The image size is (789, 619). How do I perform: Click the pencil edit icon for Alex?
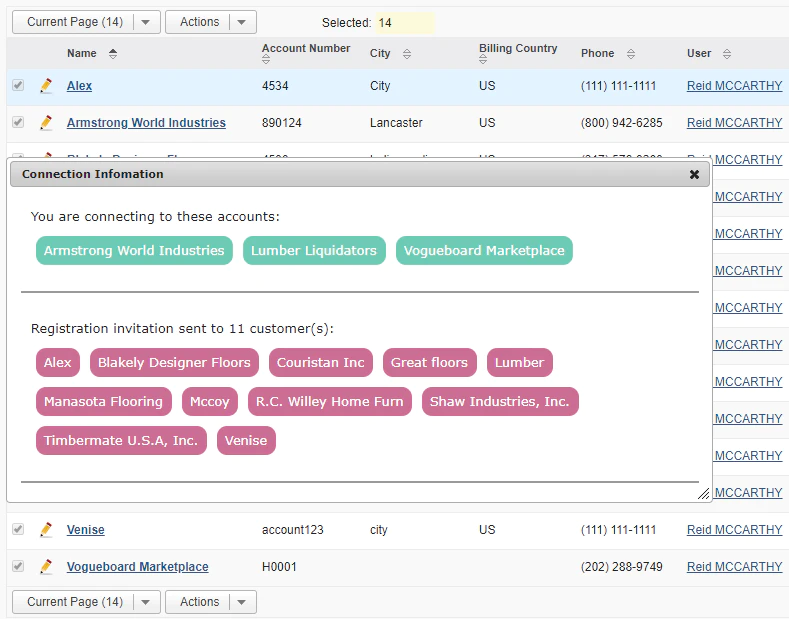pos(46,86)
